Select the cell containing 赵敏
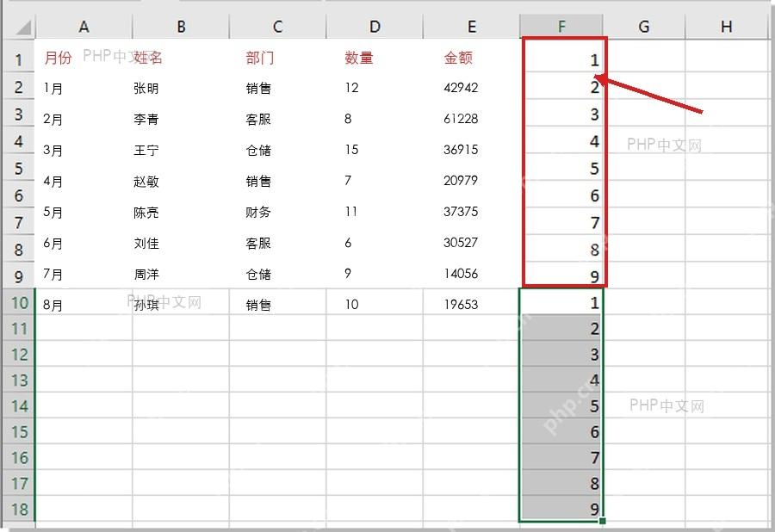 [146, 182]
